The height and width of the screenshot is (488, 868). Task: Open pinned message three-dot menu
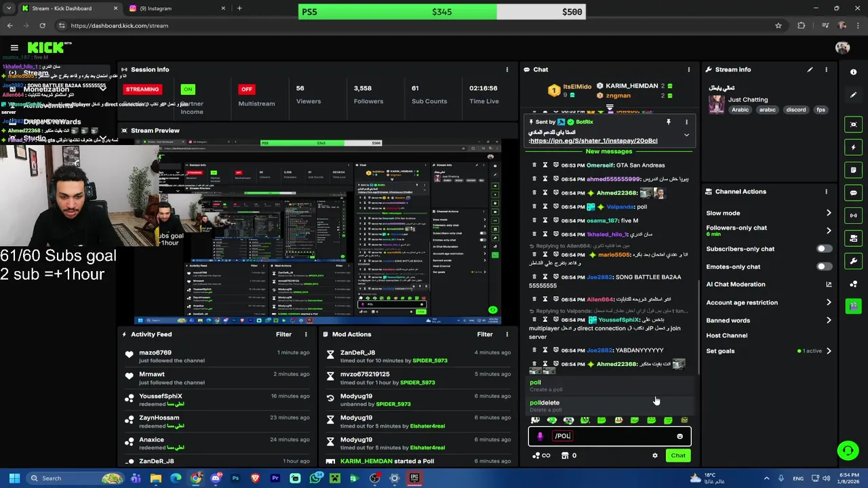coord(686,122)
